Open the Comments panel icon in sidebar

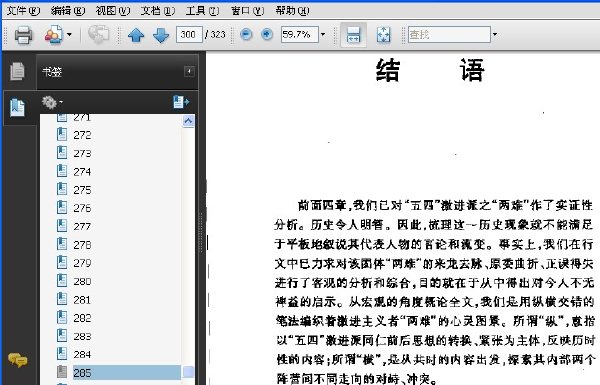[x=18, y=360]
